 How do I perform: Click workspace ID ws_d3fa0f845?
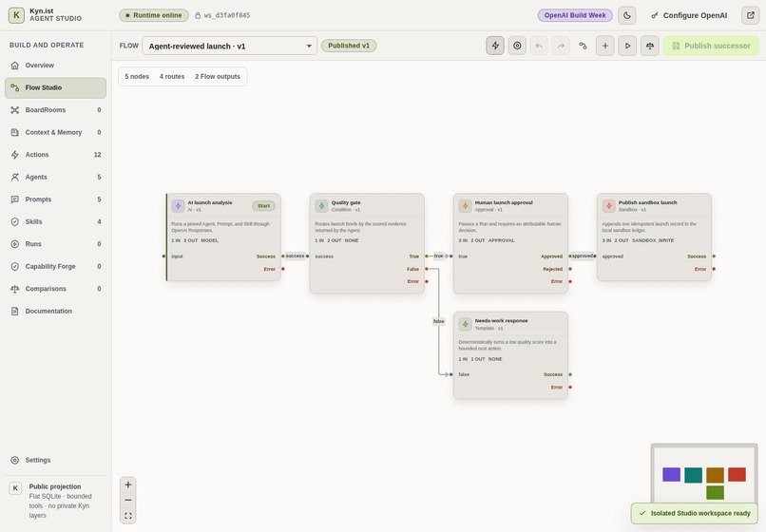pyautogui.click(x=222, y=15)
